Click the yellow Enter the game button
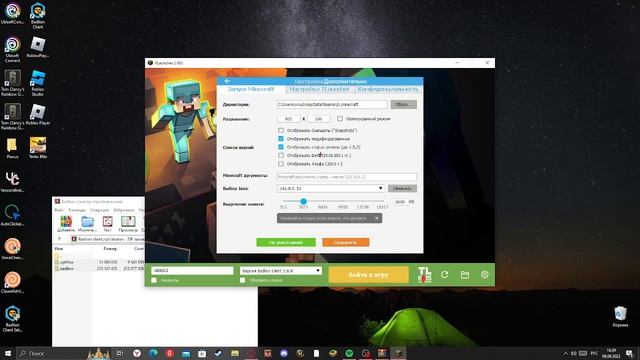 coord(369,275)
